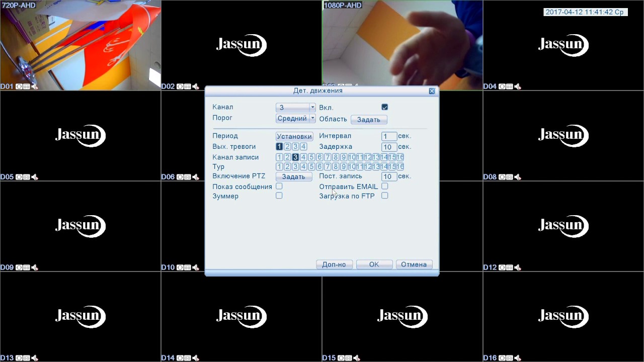Click the cassette record icon on D02

188,86
